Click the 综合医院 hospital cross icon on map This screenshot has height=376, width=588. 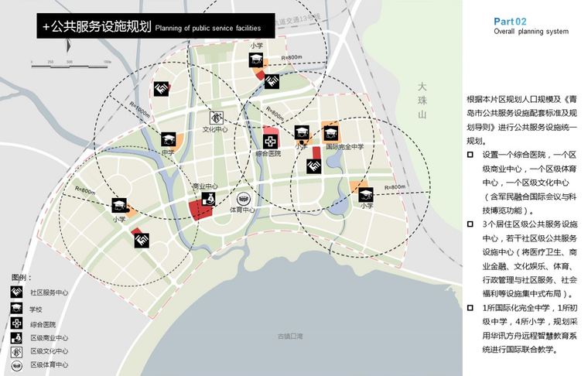(x=270, y=142)
